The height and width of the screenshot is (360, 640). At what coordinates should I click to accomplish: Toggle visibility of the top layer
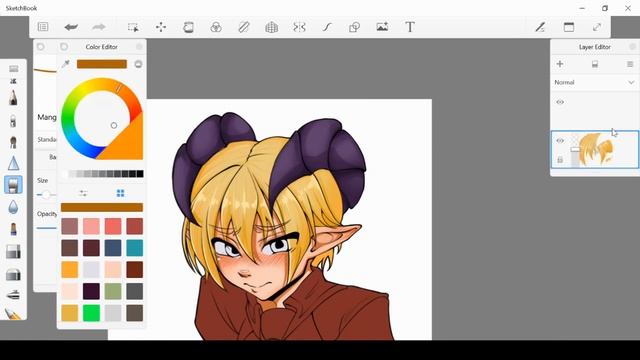560,102
